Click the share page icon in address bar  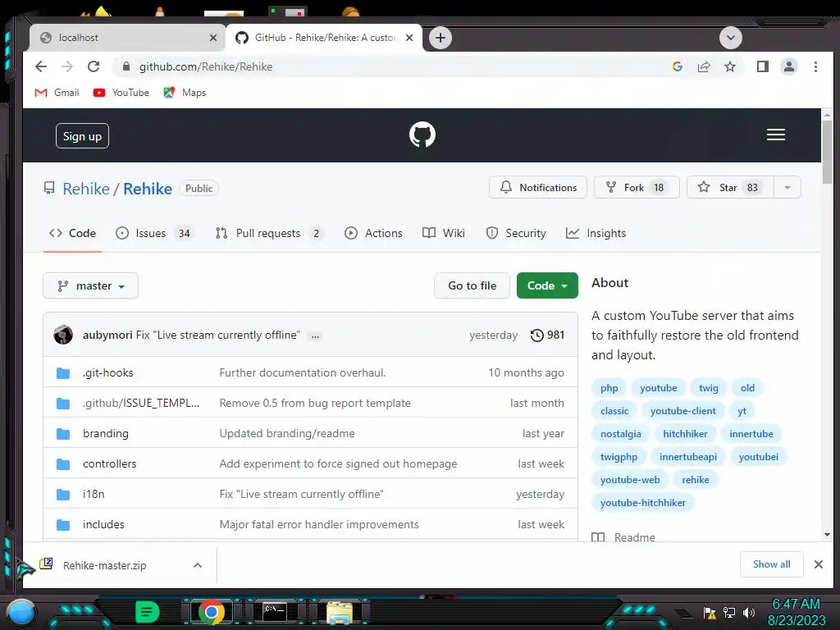coord(703,66)
